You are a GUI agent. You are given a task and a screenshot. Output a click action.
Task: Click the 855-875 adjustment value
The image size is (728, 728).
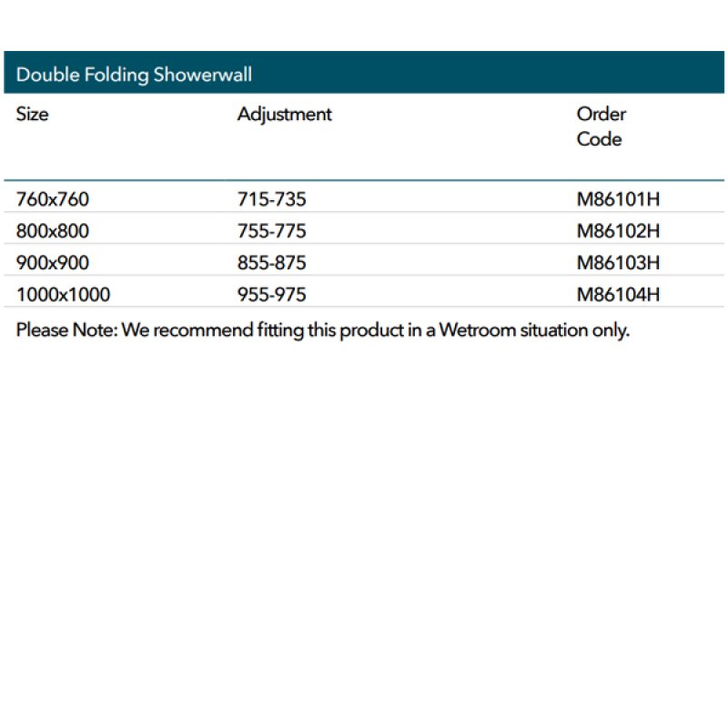(x=272, y=263)
